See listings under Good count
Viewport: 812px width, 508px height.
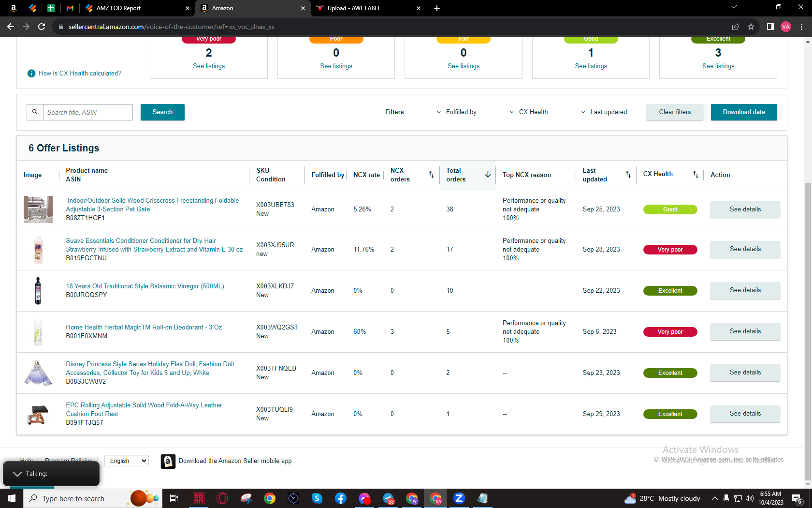click(x=591, y=66)
